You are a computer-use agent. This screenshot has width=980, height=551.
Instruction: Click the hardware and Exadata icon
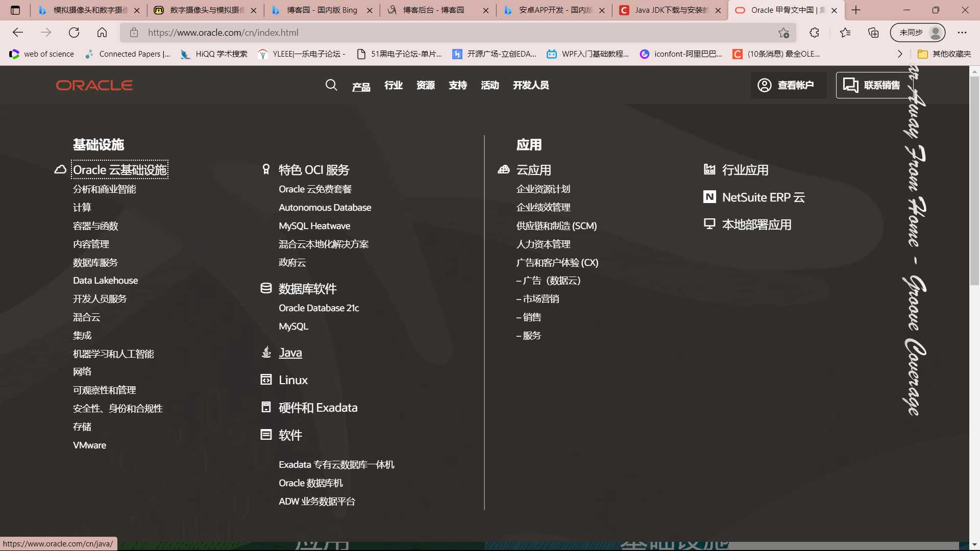[266, 406]
